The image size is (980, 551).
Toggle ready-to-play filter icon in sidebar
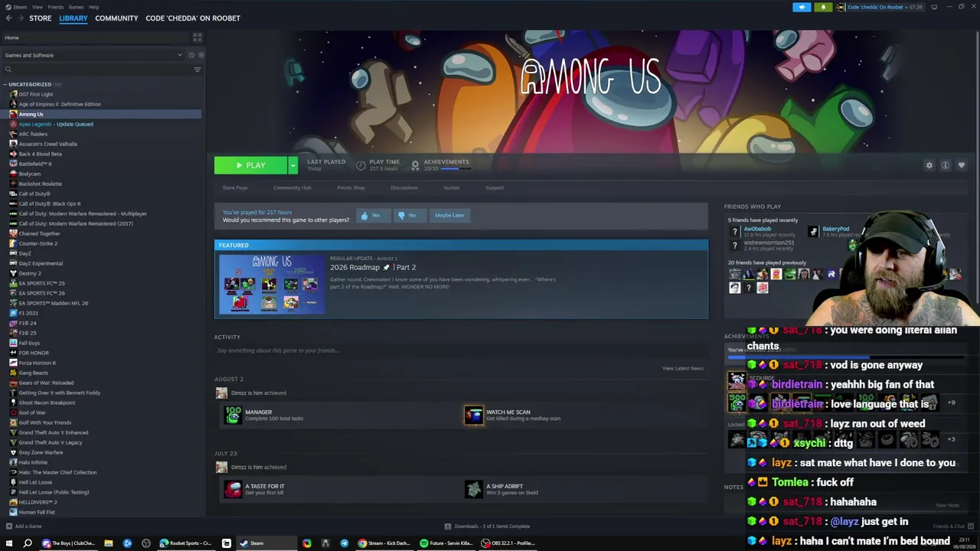pos(201,55)
